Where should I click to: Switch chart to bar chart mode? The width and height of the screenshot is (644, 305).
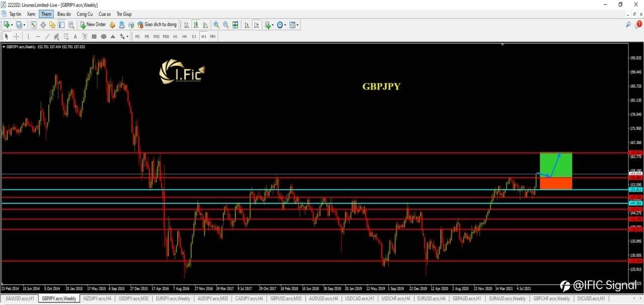point(186,25)
